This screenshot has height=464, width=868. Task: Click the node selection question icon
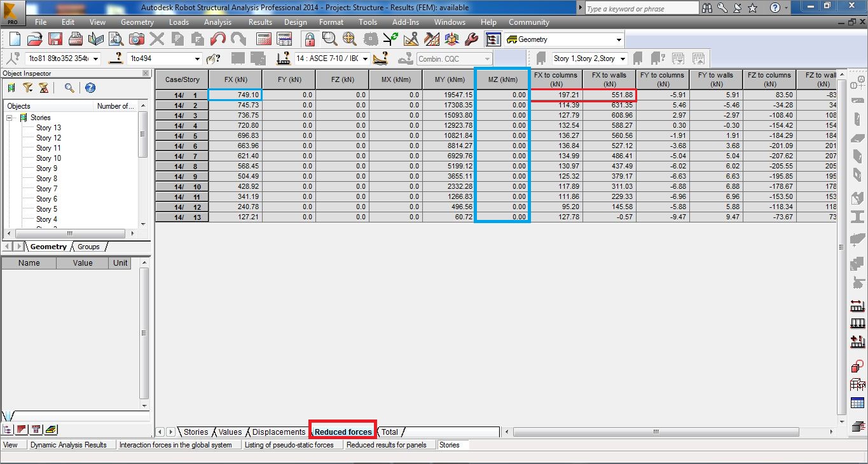tap(13, 58)
